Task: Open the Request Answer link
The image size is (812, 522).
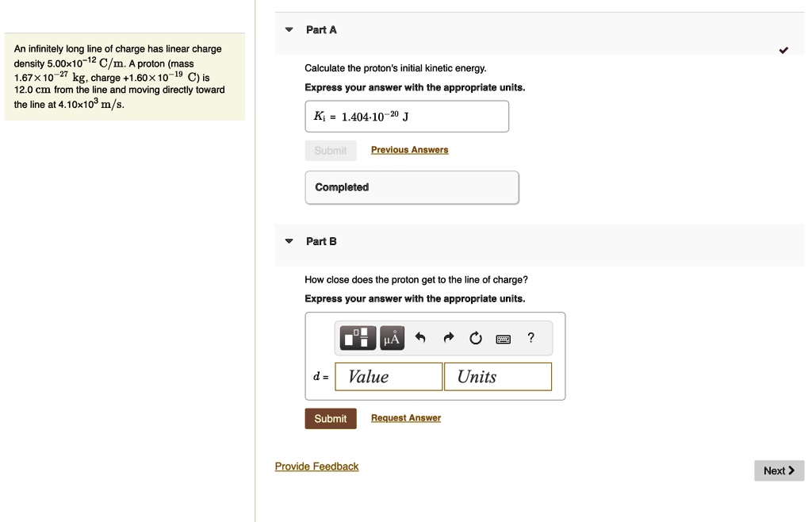Action: [406, 418]
